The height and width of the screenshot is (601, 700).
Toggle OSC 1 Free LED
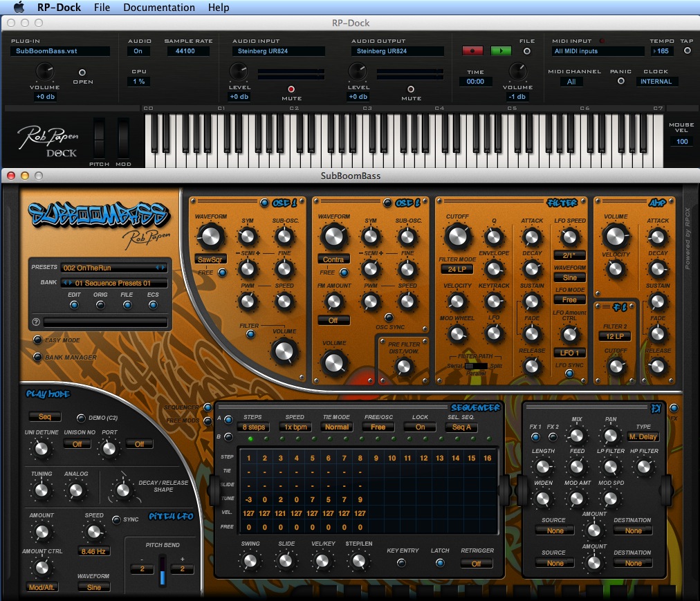222,272
